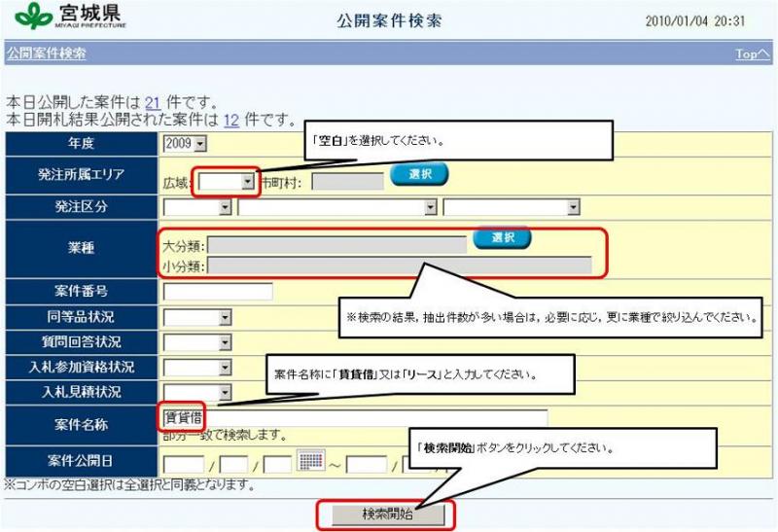Click 選択 button next to 市町村

point(419,174)
